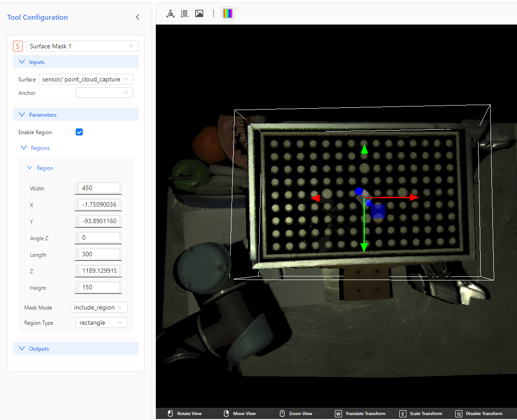The height and width of the screenshot is (420, 517).
Task: Uncheck the Enable Region checkbox
Action: point(79,132)
